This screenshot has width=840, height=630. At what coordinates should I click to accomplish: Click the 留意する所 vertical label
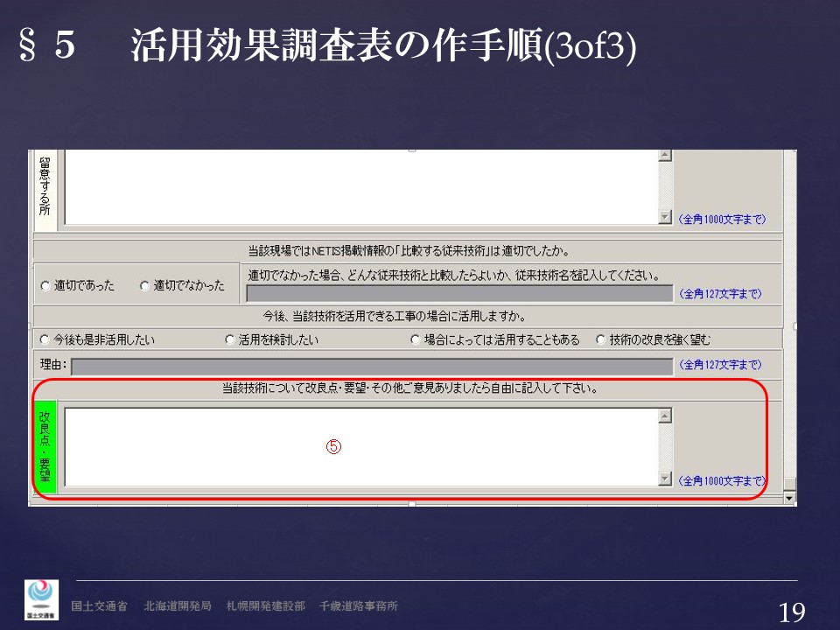click(x=45, y=187)
